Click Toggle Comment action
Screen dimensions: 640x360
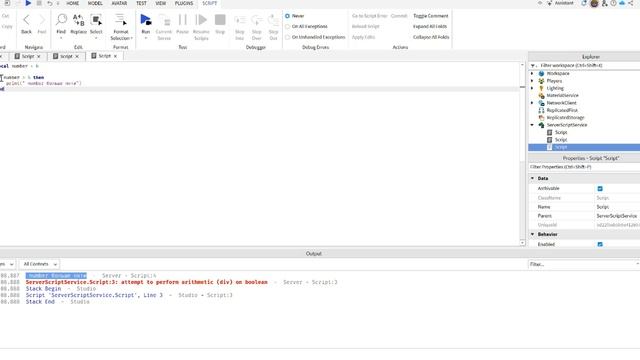tap(431, 16)
